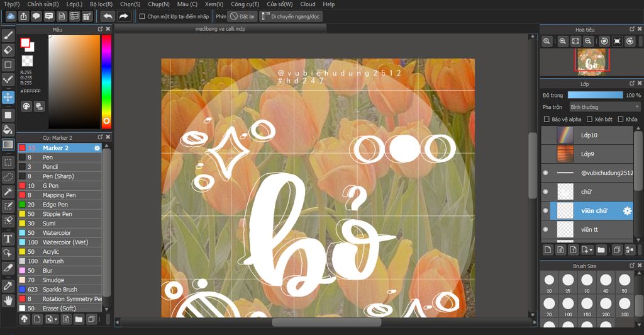Show the hidden Lớp10 layer
The height and width of the screenshot is (335, 644).
(545, 135)
